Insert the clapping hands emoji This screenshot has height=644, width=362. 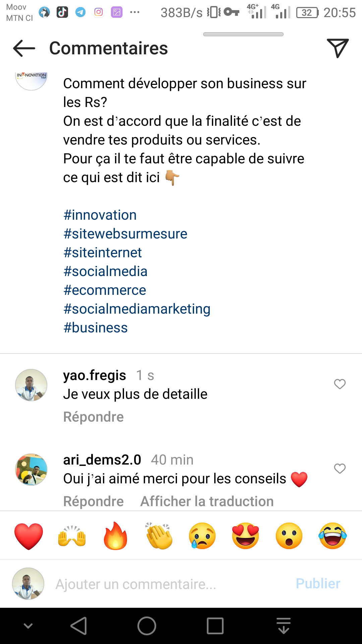coord(159,536)
